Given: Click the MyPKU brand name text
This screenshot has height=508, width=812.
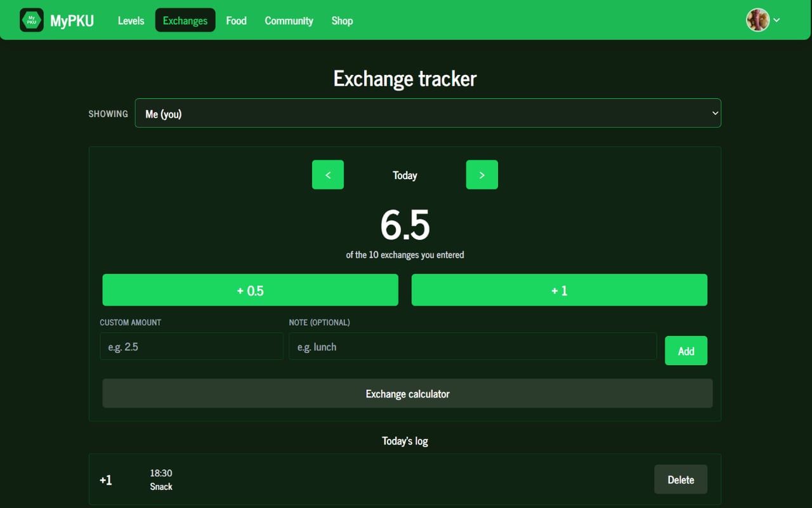Looking at the screenshot, I should (x=72, y=21).
